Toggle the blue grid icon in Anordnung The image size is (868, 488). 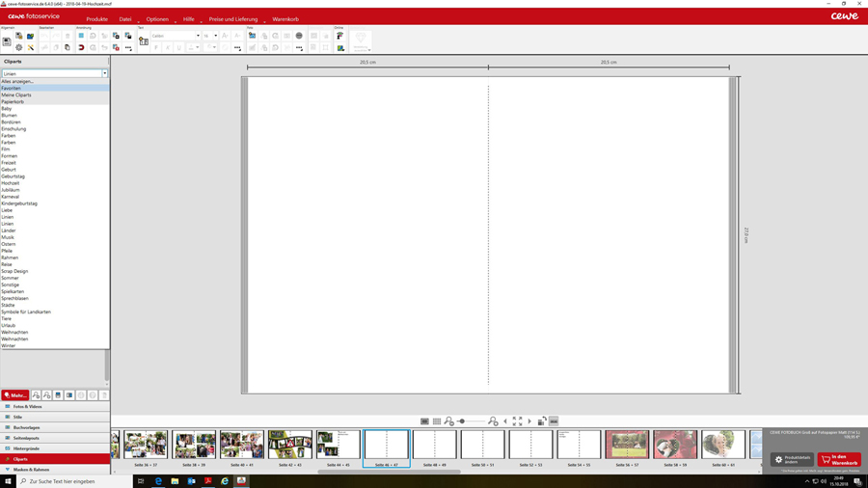(81, 36)
